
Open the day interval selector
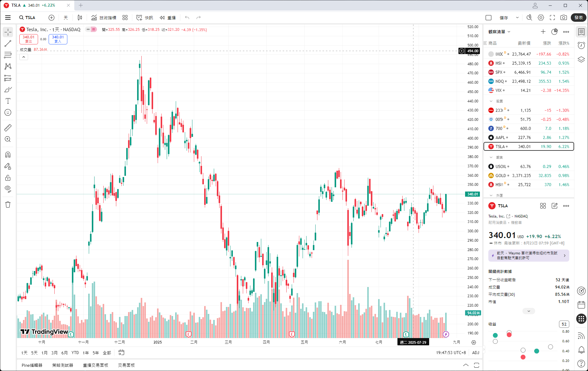(x=66, y=18)
